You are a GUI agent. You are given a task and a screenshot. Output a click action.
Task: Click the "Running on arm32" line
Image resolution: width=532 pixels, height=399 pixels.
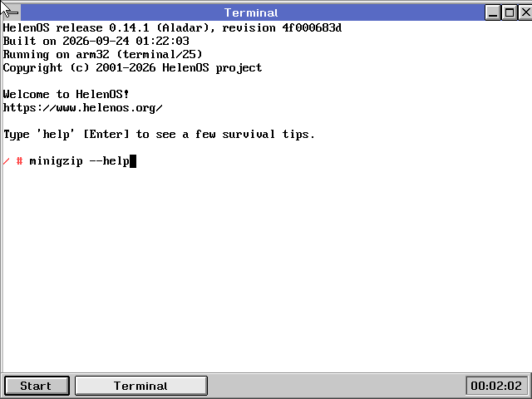click(102, 55)
